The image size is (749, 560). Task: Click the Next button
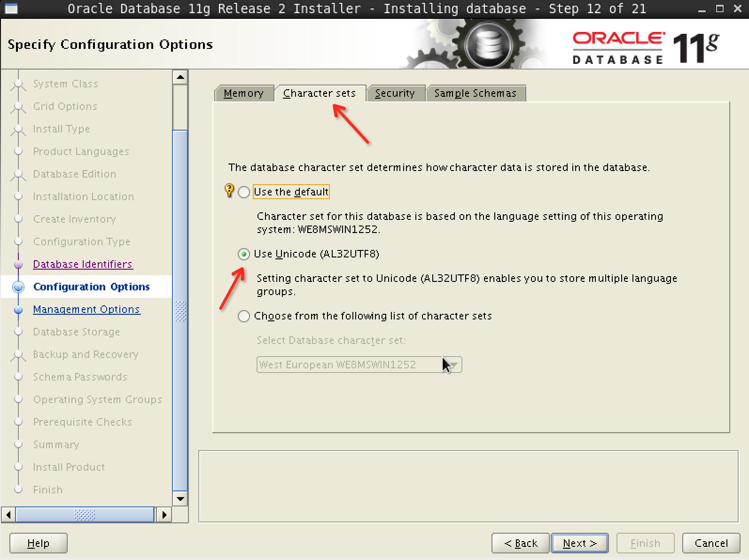(x=579, y=543)
